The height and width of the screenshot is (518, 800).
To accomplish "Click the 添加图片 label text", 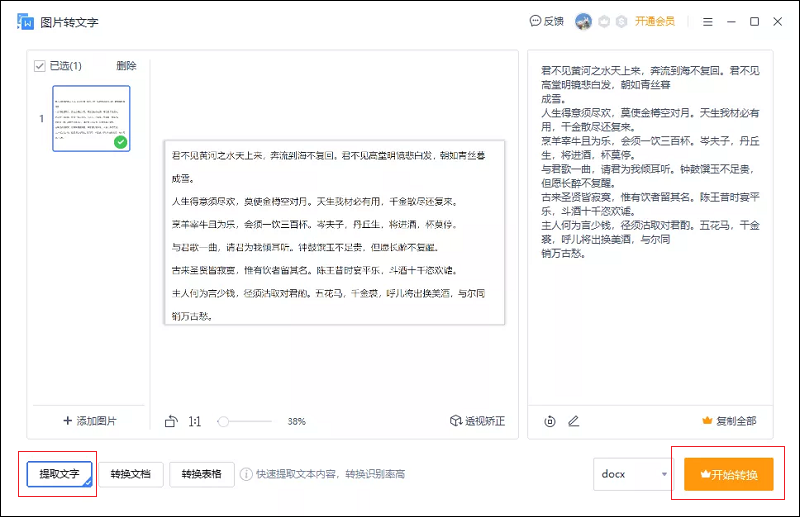I will coord(96,421).
